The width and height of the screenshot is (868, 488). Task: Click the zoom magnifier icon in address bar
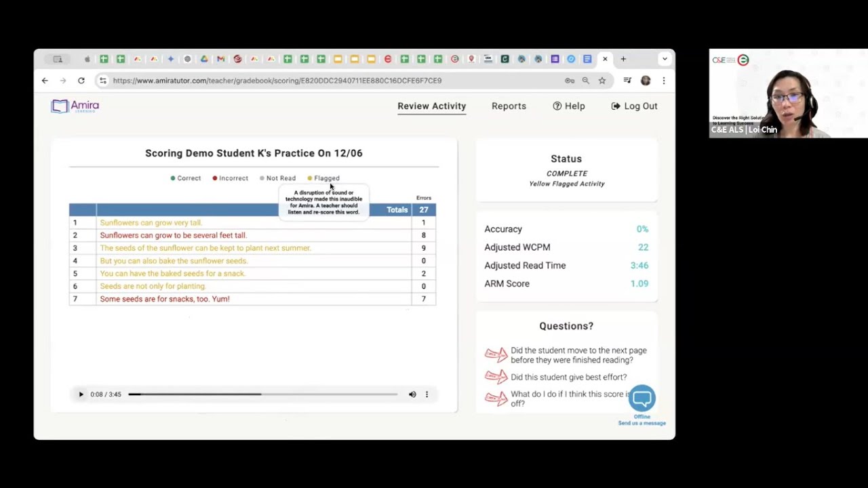pos(585,81)
